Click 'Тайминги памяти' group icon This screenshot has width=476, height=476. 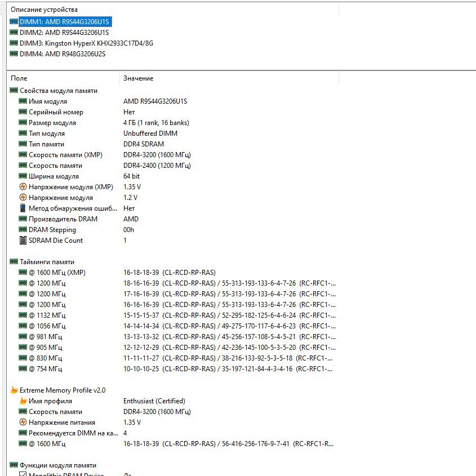[14, 261]
